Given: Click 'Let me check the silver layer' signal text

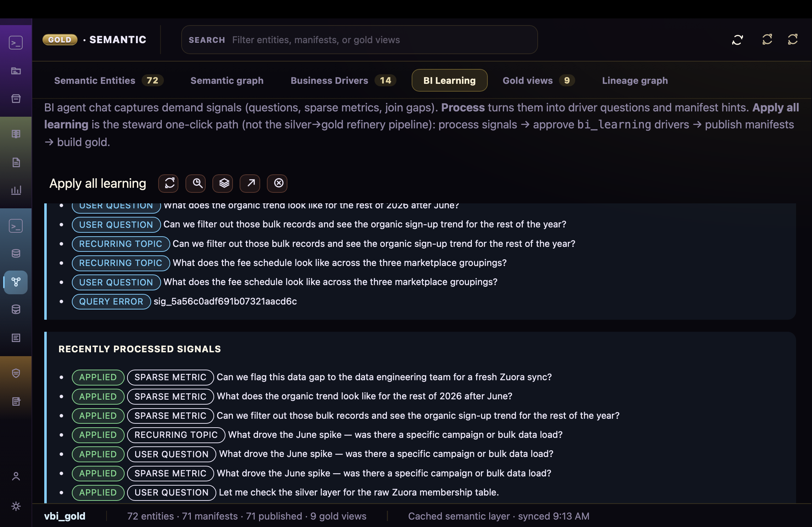Looking at the screenshot, I should [x=359, y=492].
